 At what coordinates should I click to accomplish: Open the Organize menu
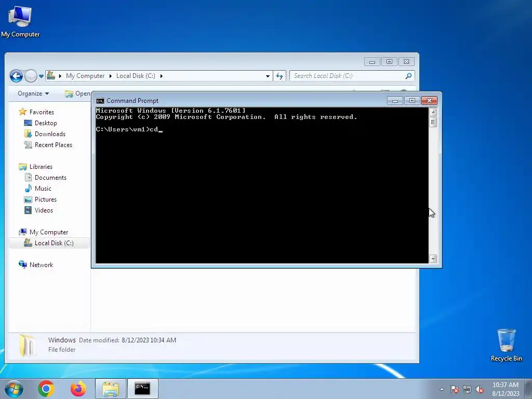click(x=33, y=94)
